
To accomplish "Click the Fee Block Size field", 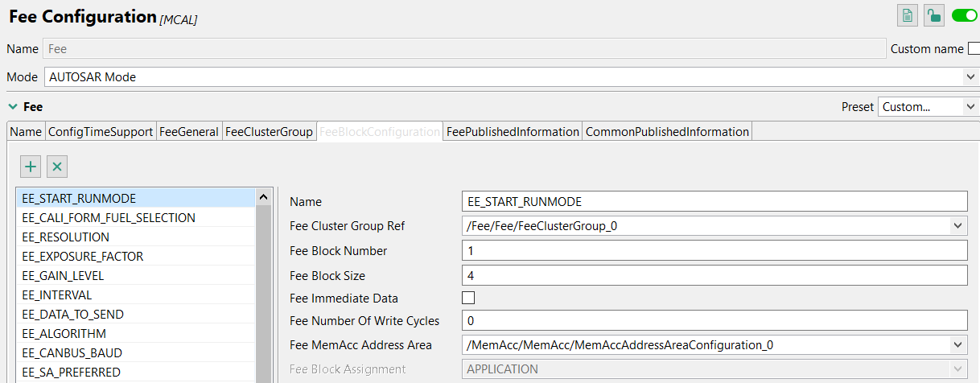I will coord(715,275).
